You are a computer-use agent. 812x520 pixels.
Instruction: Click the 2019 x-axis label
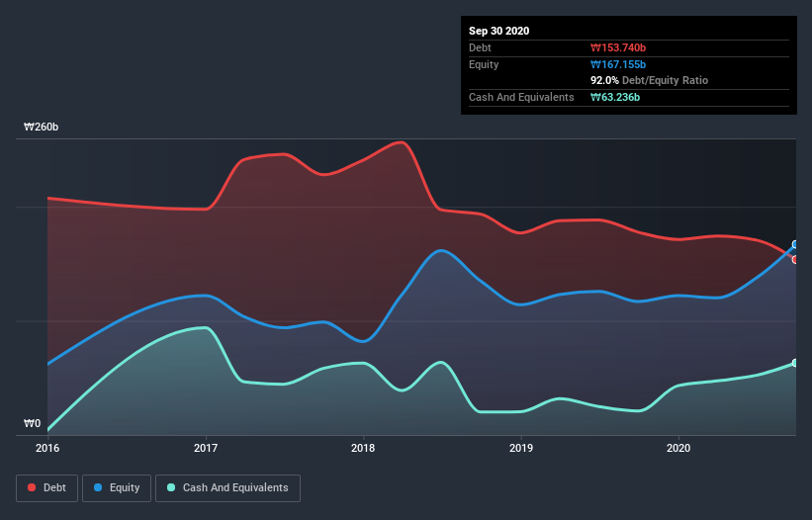[521, 448]
